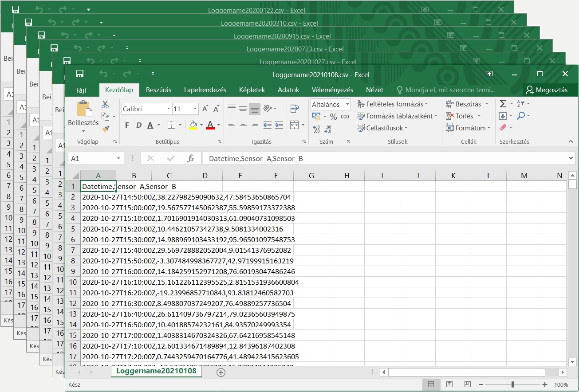Align text to the left

pos(232,125)
